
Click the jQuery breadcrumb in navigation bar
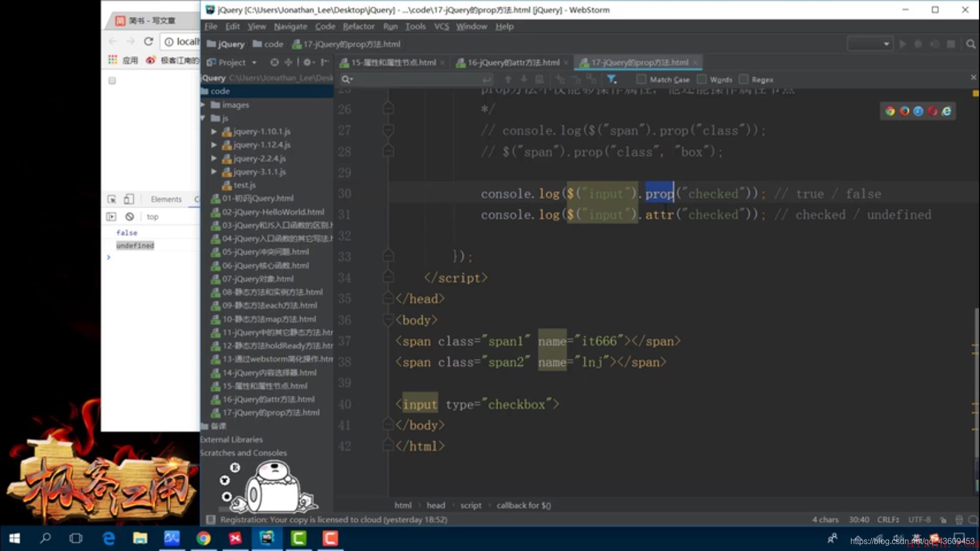tap(226, 44)
